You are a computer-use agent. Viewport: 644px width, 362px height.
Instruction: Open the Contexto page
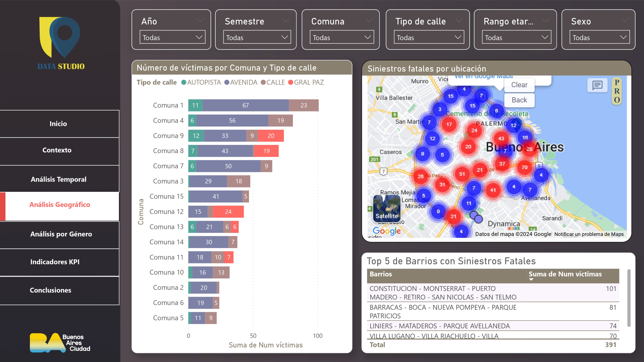tap(60, 151)
